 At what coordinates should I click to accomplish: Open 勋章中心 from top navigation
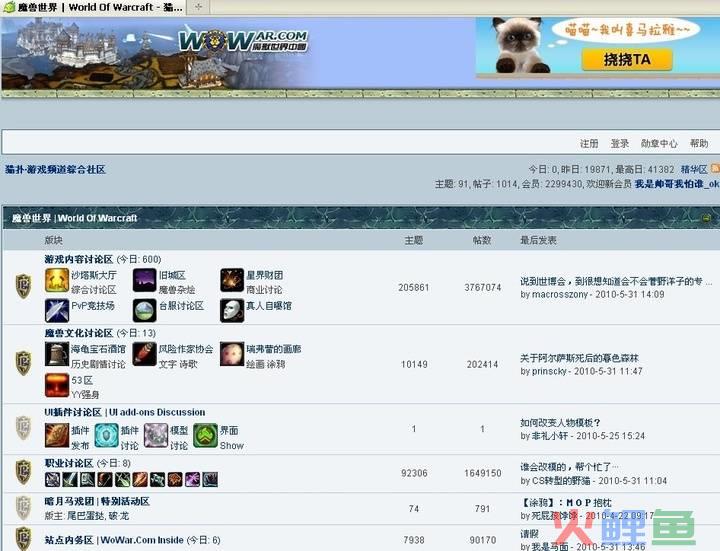click(659, 144)
